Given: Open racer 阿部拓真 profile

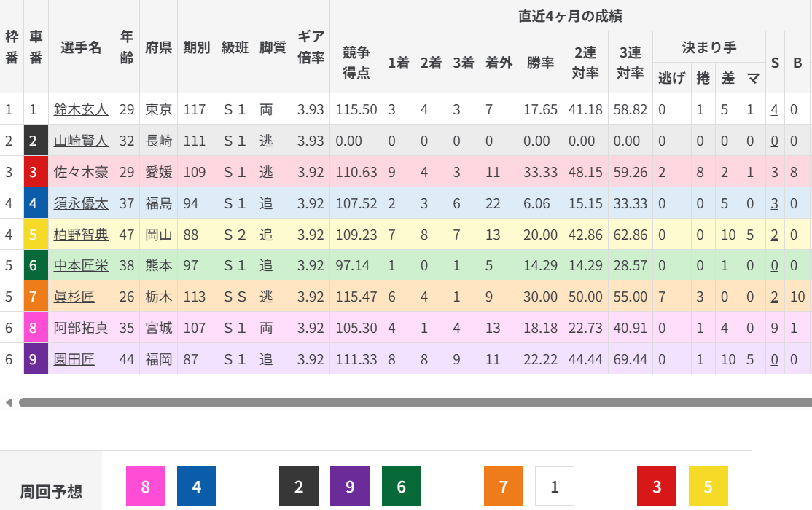Looking at the screenshot, I should tap(81, 328).
